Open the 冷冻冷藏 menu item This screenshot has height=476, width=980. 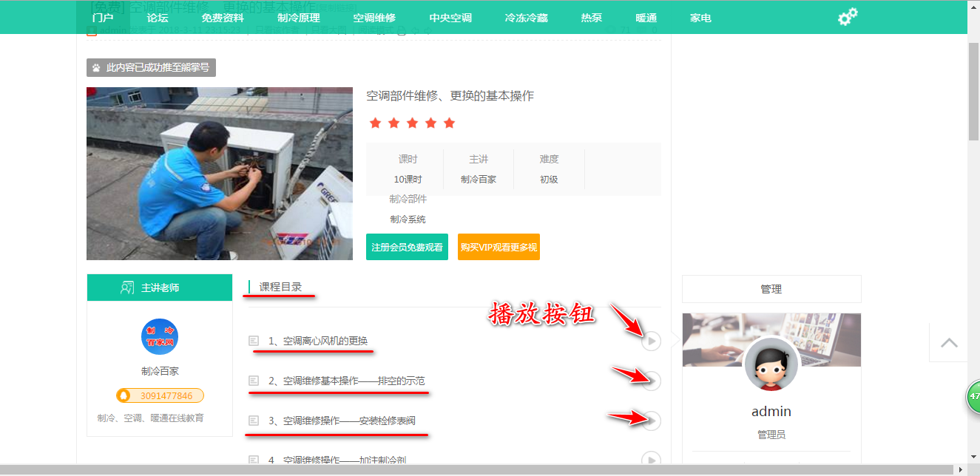pos(527,18)
